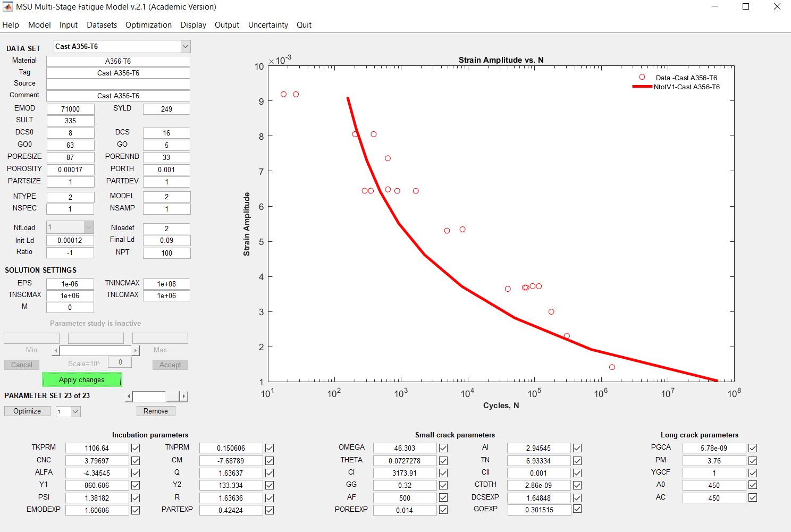Open dropdown next to Optimize button

(75, 411)
